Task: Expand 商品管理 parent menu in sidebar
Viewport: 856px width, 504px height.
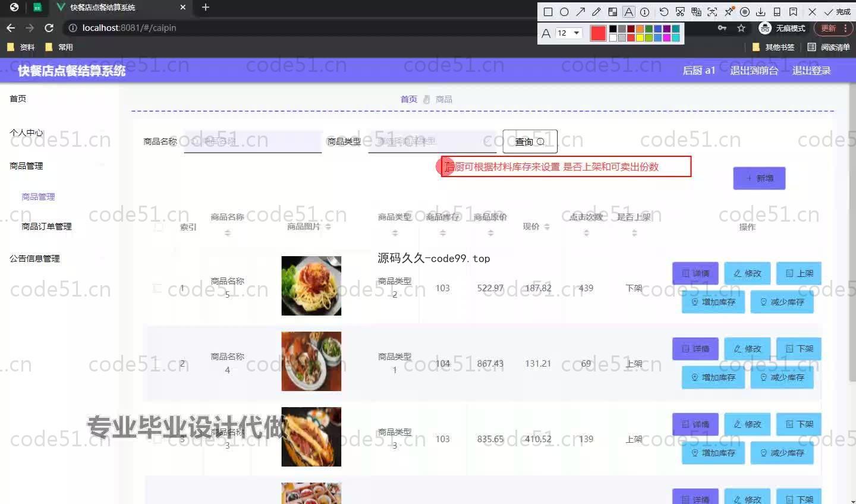Action: click(26, 166)
